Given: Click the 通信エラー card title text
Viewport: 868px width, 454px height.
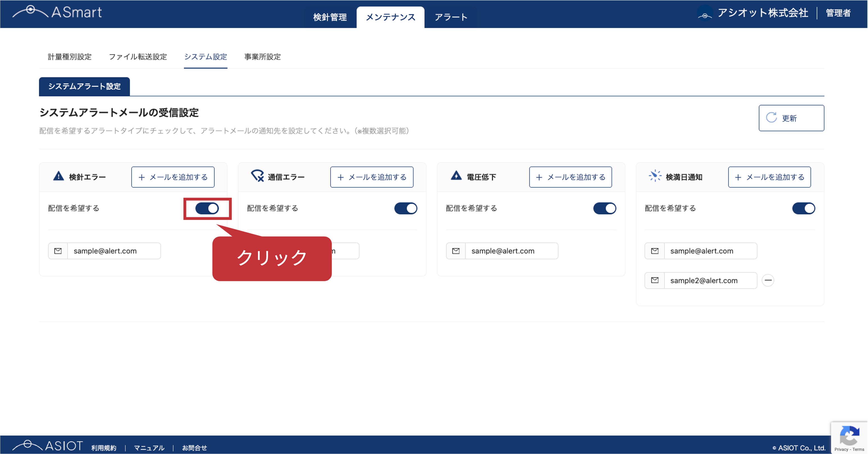Looking at the screenshot, I should click(286, 177).
